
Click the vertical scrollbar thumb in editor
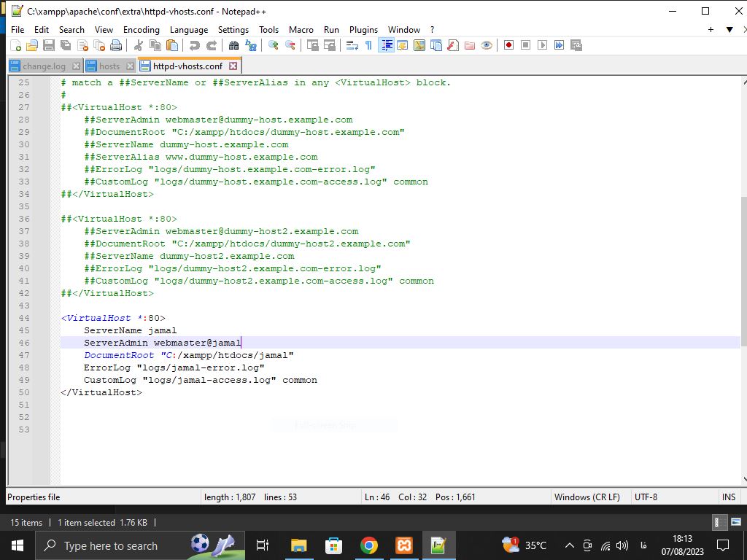[x=744, y=271]
